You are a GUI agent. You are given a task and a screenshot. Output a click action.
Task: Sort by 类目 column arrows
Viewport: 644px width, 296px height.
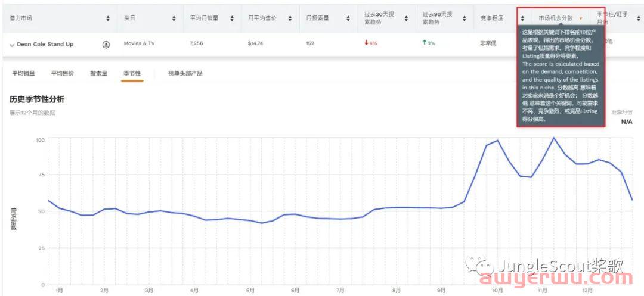point(174,18)
